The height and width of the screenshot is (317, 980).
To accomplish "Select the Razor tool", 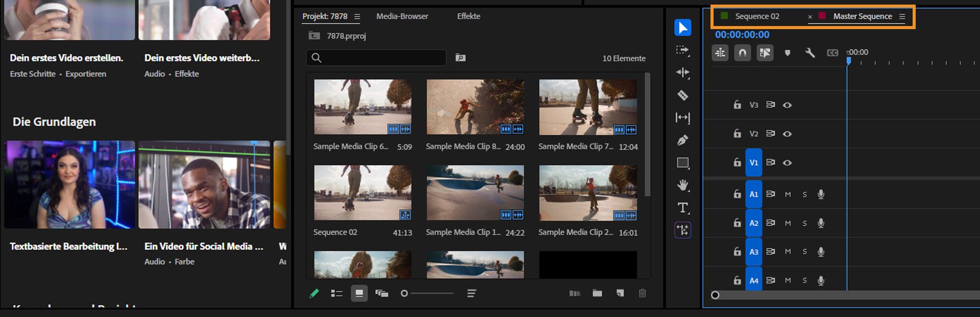I will [682, 95].
